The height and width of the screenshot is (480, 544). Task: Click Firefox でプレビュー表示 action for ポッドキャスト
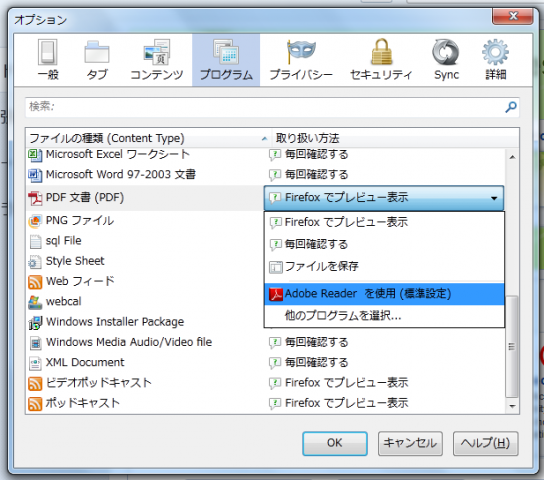(x=339, y=403)
